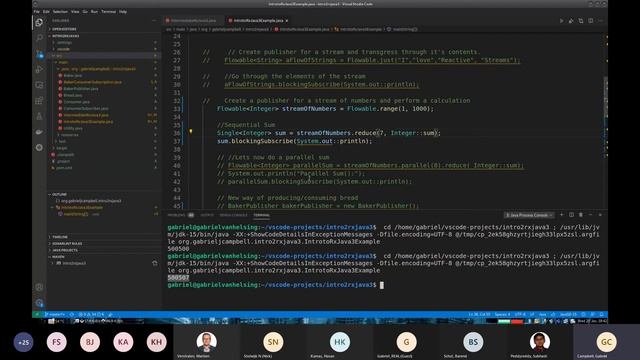Select Java Process Console terminal dropdown

tap(529, 215)
